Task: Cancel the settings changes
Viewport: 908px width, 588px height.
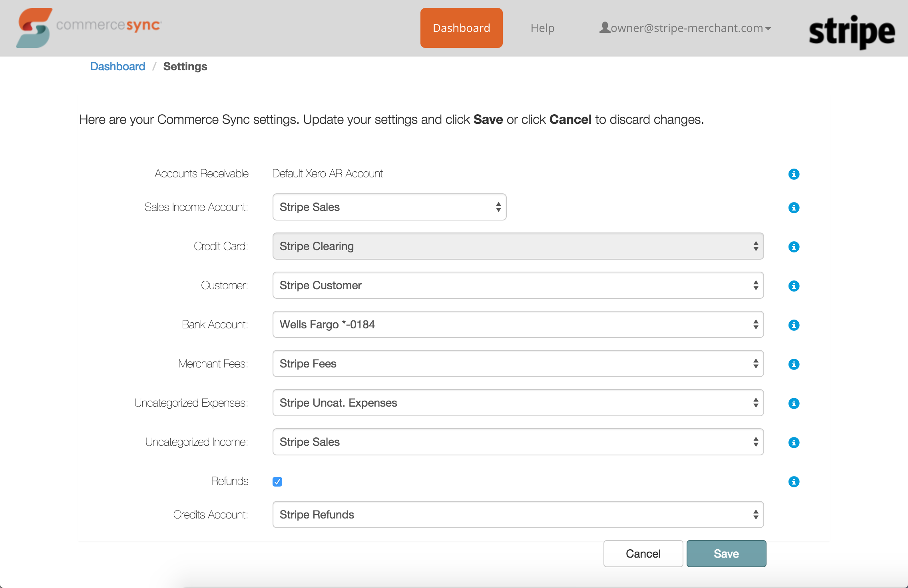Action: [x=643, y=554]
